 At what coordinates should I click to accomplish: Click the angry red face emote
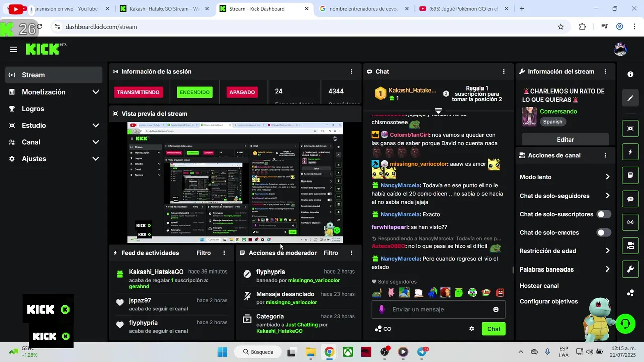(x=500, y=292)
